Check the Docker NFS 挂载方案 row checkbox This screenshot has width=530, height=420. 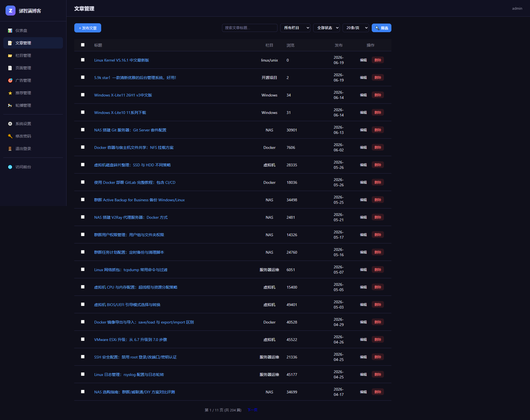click(x=83, y=147)
